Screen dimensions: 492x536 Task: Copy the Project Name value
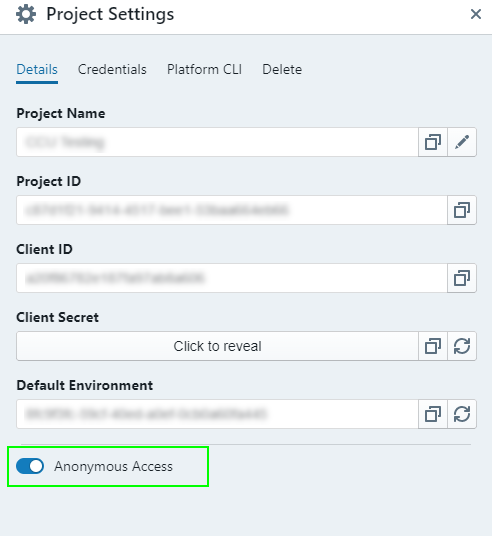[x=433, y=142]
